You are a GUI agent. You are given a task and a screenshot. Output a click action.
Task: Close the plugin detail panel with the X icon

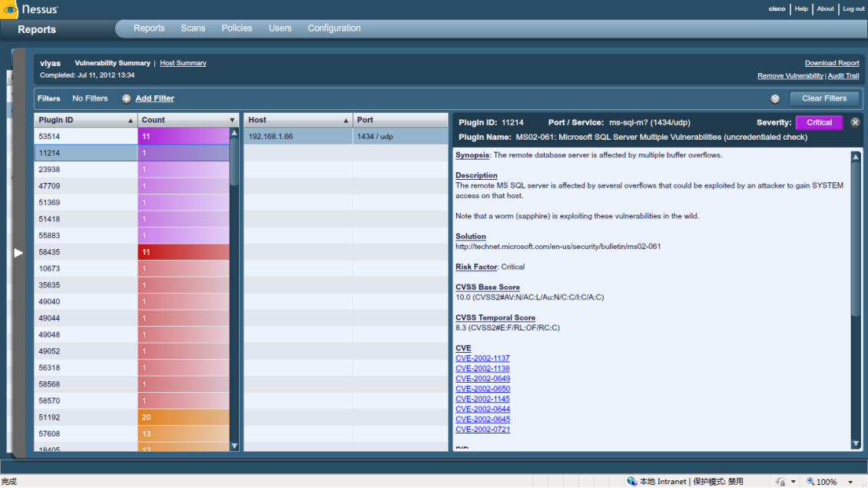point(855,122)
